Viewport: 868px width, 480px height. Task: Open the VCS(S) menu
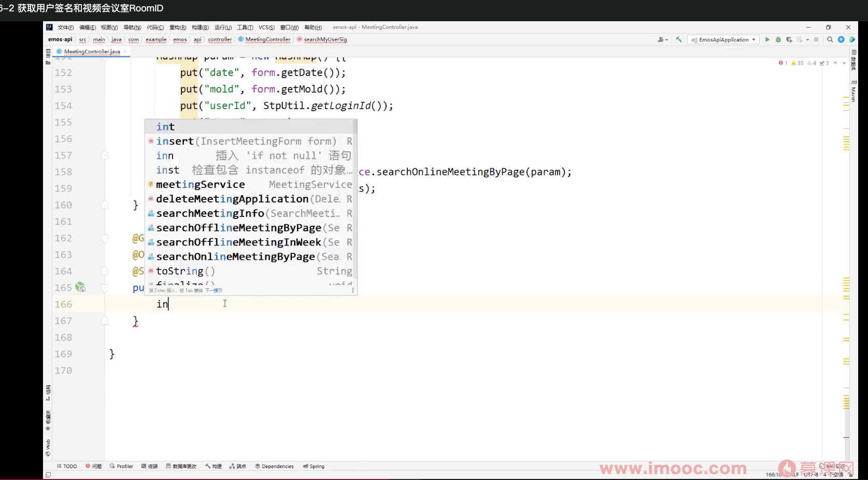click(x=266, y=27)
